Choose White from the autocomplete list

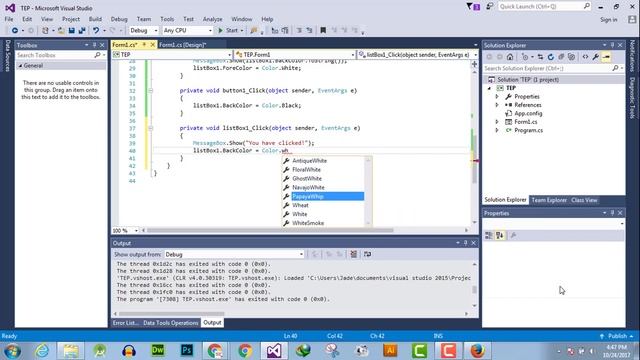tap(300, 214)
